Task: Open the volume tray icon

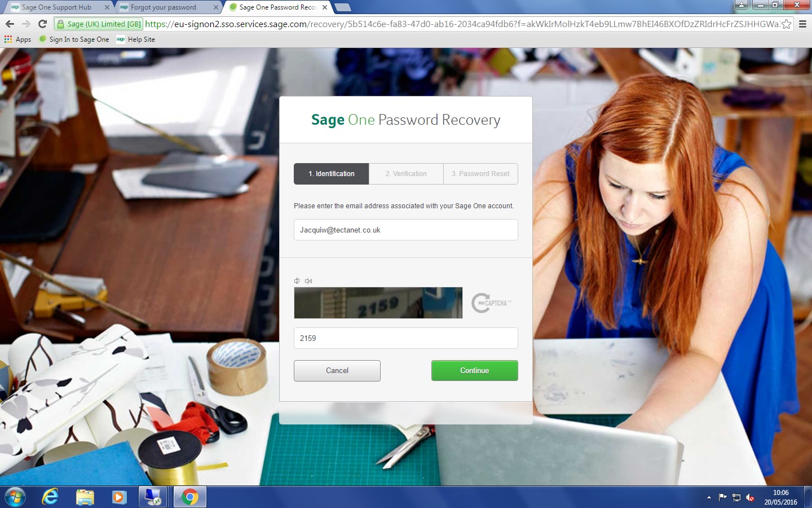Action: (x=750, y=497)
